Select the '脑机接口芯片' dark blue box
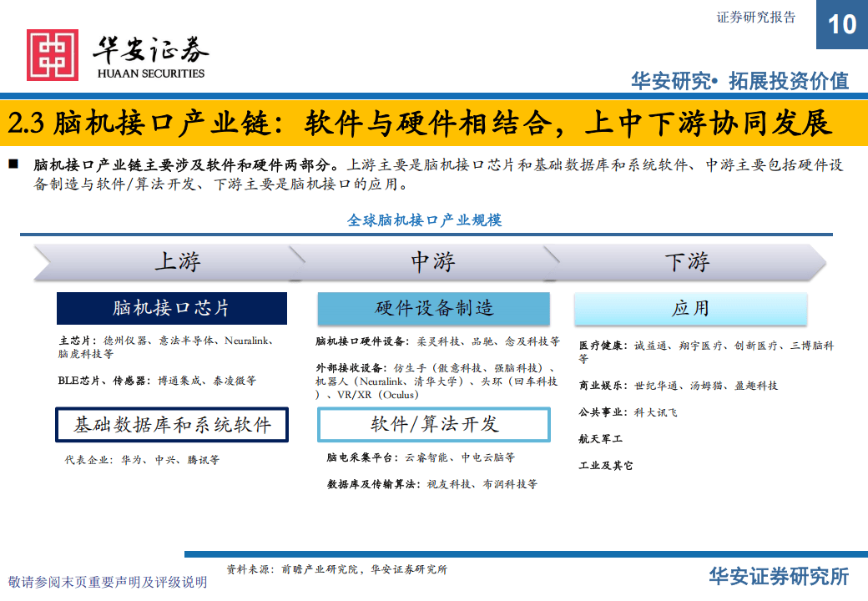Viewport: 868px width, 601px height. [x=172, y=308]
